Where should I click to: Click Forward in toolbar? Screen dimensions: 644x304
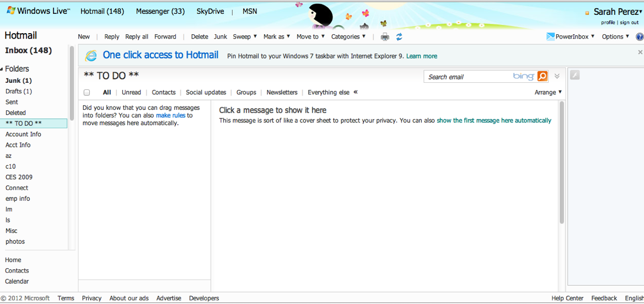[x=165, y=36]
